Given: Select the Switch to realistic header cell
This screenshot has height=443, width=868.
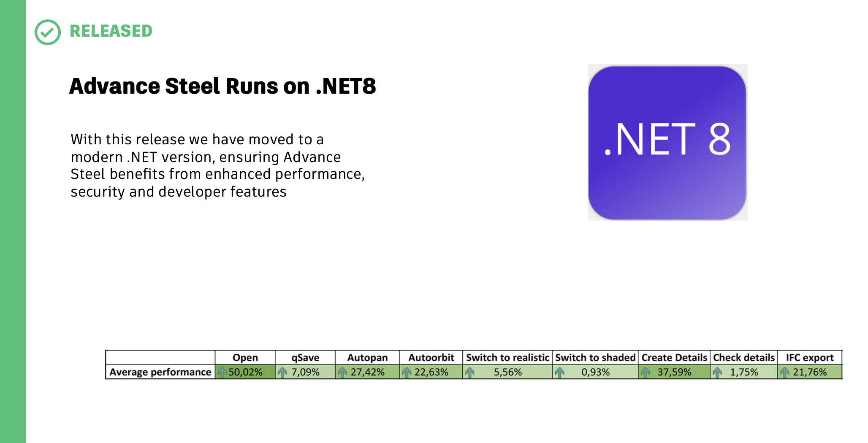Looking at the screenshot, I should [x=507, y=357].
